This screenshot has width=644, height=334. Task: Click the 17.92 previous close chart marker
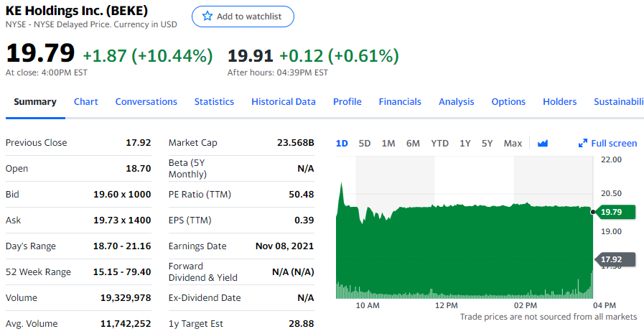point(615,259)
